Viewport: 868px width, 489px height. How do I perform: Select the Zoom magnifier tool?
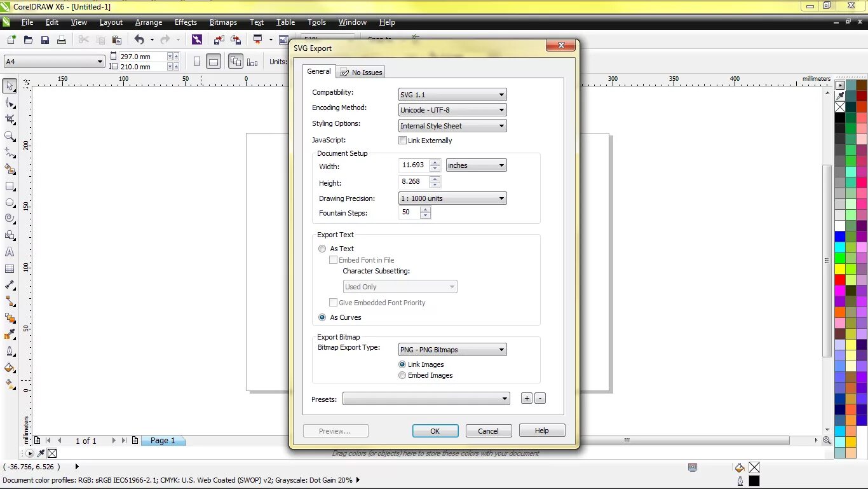10,136
